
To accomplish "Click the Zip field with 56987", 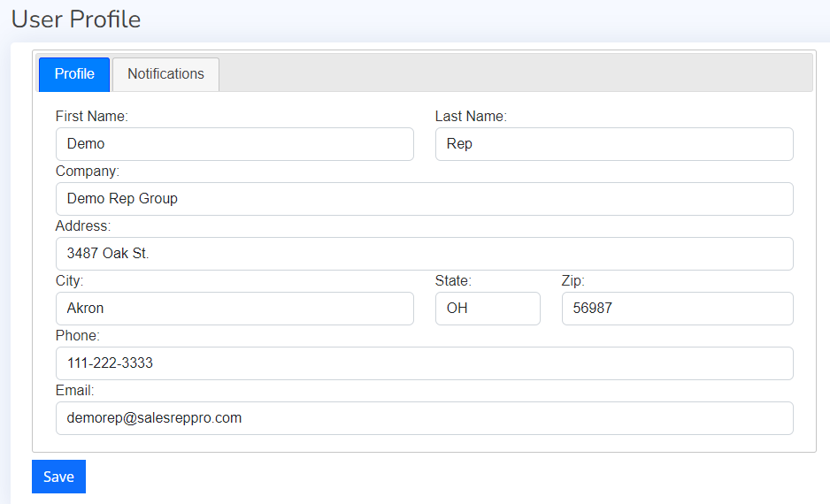I will 677,309.
